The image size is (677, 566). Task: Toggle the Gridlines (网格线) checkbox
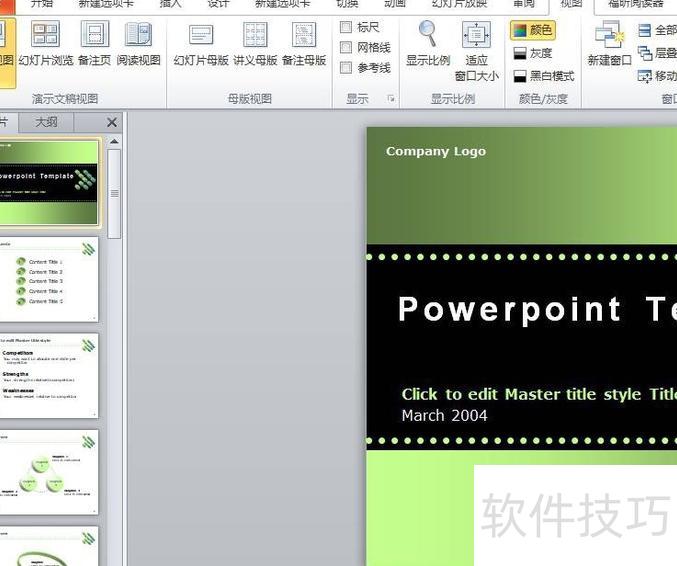click(347, 47)
